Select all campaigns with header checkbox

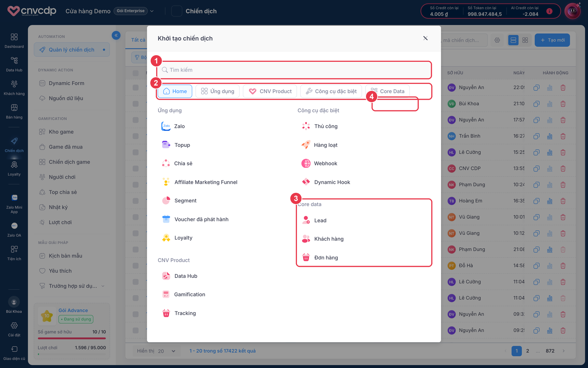(136, 73)
